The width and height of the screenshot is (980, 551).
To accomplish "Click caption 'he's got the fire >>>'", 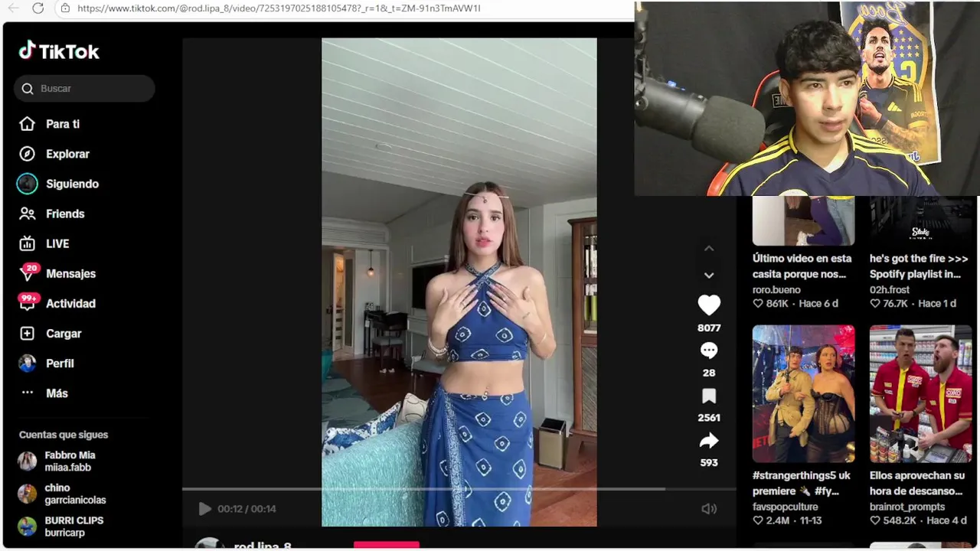I will (x=919, y=266).
